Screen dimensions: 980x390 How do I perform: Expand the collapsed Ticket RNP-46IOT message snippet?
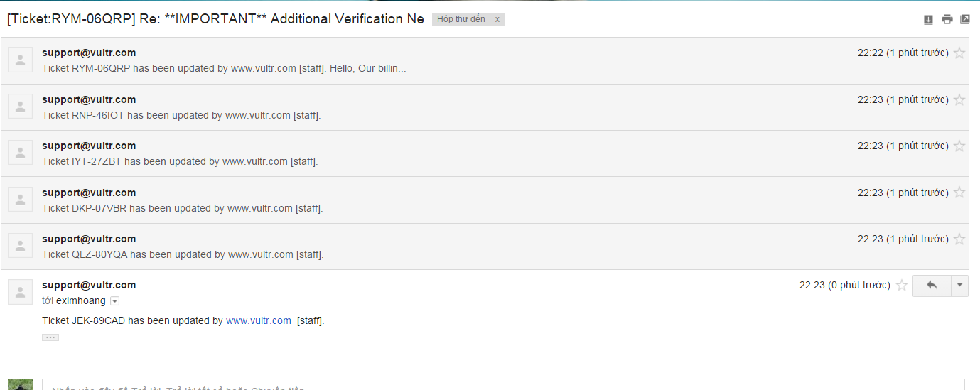click(181, 115)
